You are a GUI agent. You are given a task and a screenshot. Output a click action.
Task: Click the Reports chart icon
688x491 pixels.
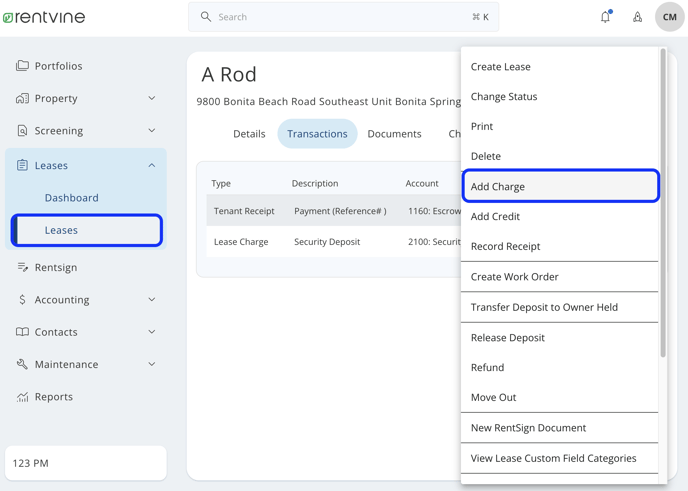pyautogui.click(x=22, y=397)
